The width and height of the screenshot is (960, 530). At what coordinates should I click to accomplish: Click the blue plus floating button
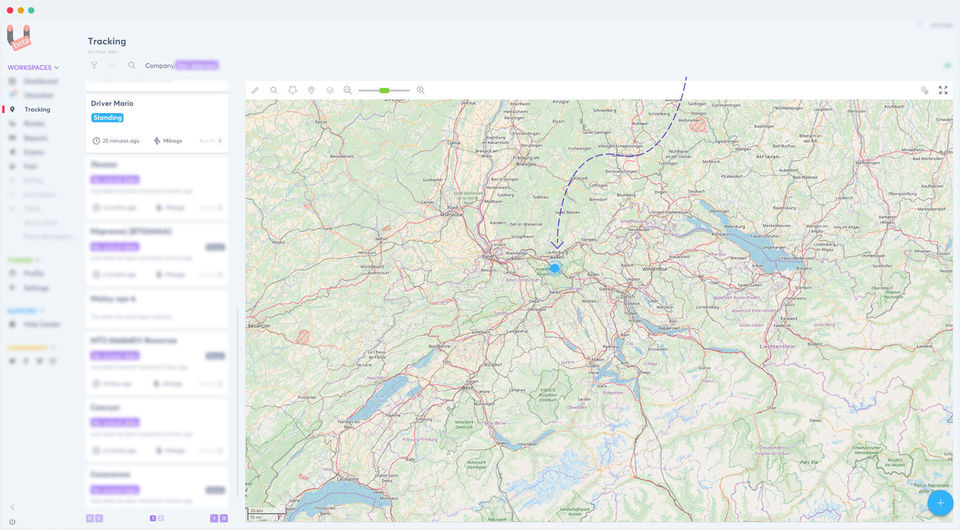(x=940, y=502)
